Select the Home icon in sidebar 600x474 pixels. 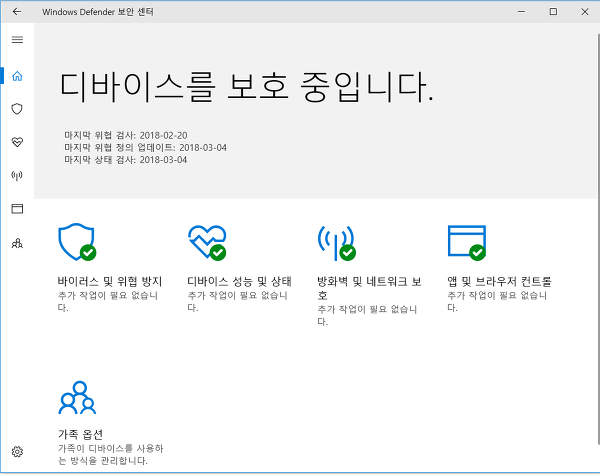(17, 76)
